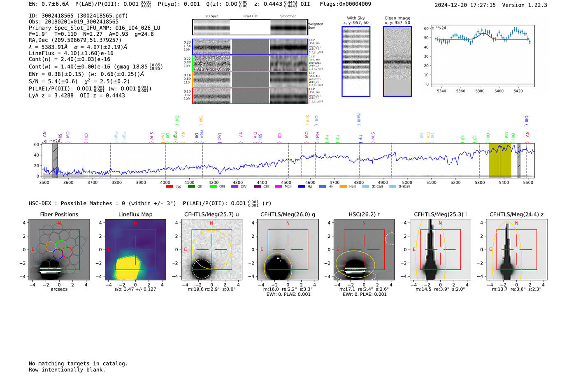This screenshot has width=576, height=392.
Task: Click the HeII orange legend swatch
Action: tap(343, 187)
